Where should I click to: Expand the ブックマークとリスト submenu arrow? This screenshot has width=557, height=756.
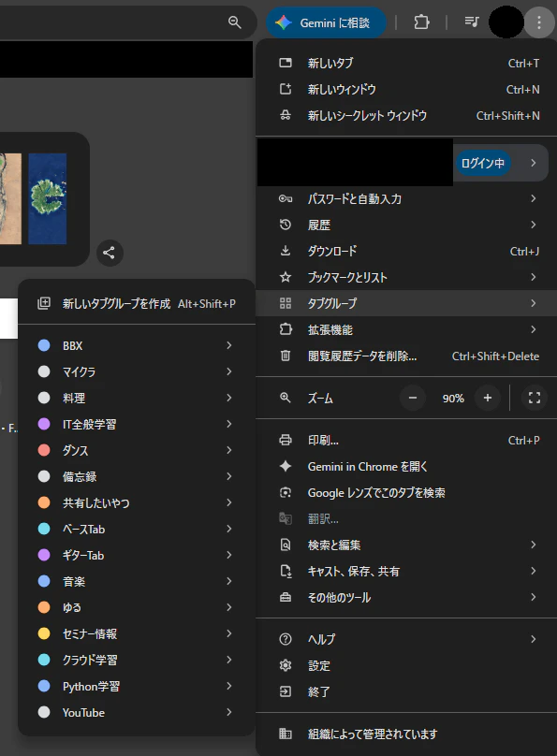pos(534,277)
